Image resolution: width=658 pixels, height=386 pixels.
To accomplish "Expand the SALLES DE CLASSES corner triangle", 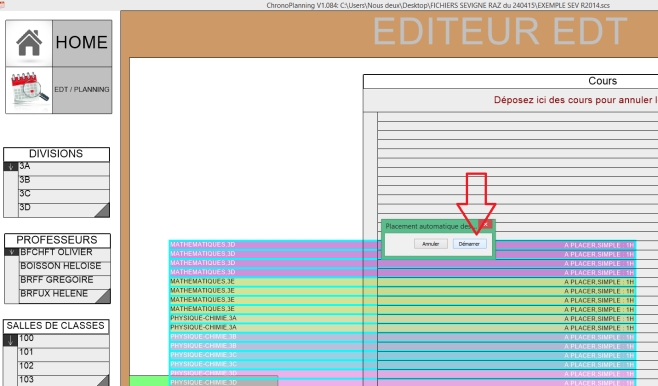I will click(x=103, y=381).
